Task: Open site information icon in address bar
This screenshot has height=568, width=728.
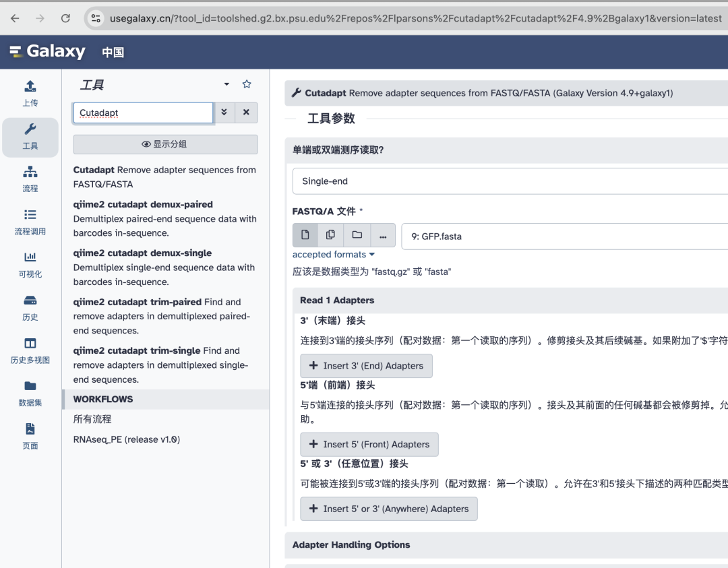Action: pos(96,18)
